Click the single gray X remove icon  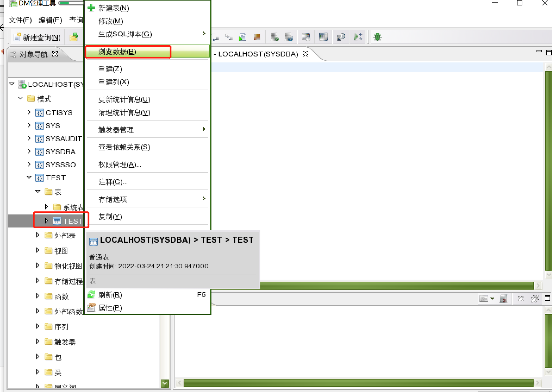pos(520,299)
